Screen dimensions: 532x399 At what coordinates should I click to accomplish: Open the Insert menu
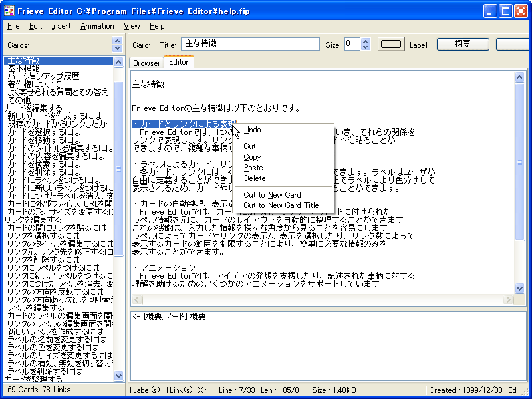(x=61, y=26)
